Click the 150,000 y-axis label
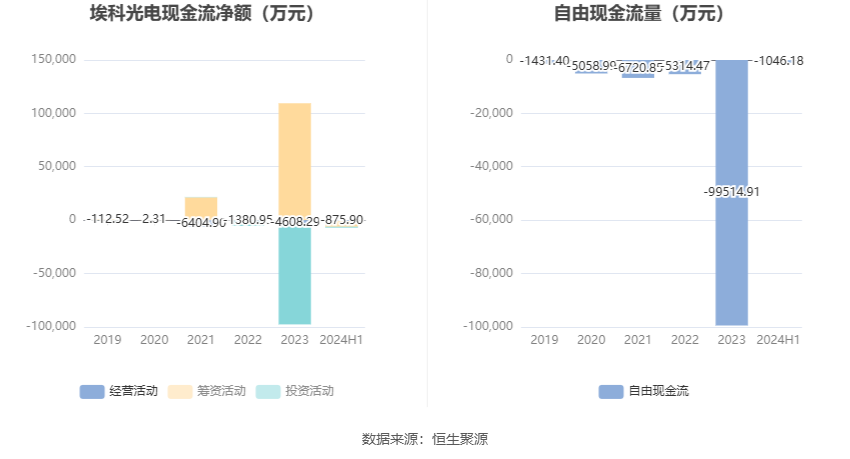This screenshot has width=850, height=459. pos(54,59)
